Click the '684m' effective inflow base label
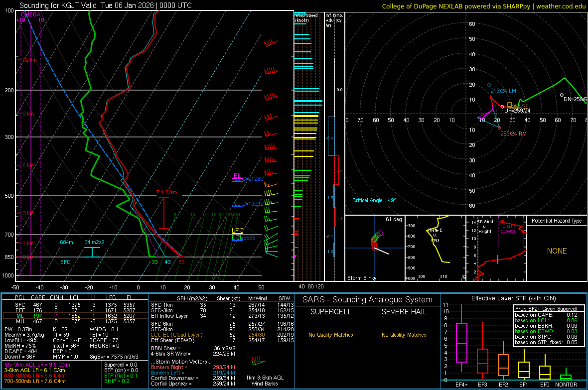Image resolution: width=588 pixels, height=390 pixels. 66,242
